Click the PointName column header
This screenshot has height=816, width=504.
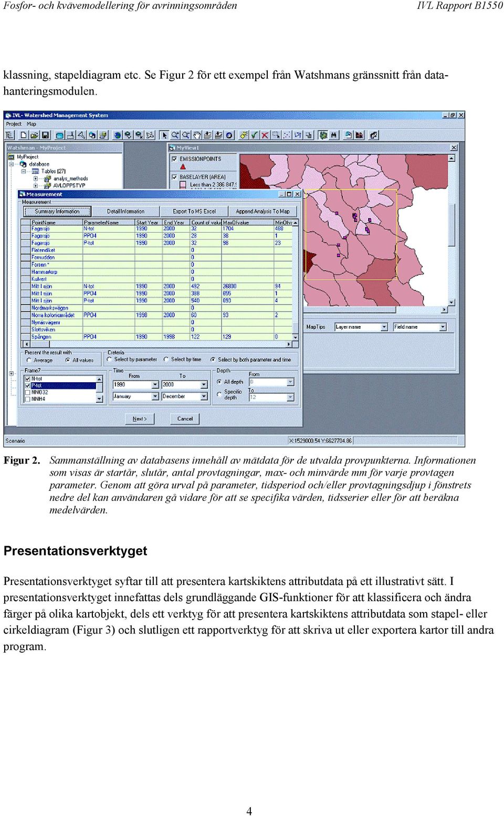[x=57, y=222]
